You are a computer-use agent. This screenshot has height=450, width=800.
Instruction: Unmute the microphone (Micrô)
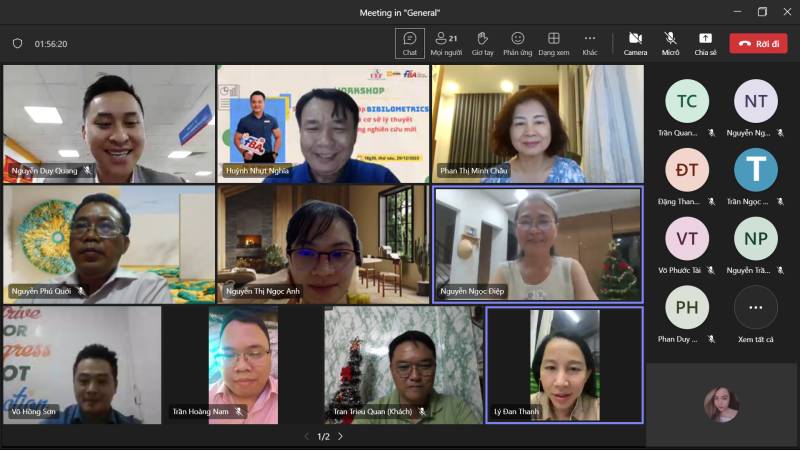[x=670, y=43]
